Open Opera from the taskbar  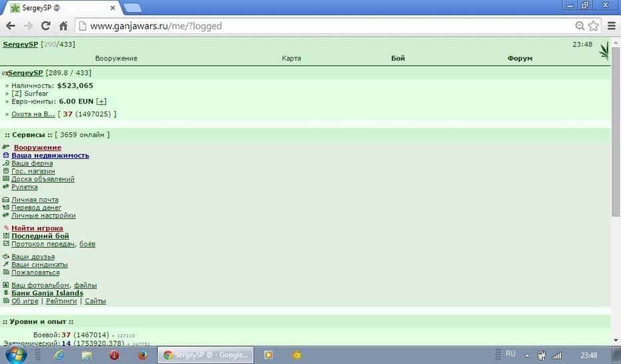tap(114, 355)
